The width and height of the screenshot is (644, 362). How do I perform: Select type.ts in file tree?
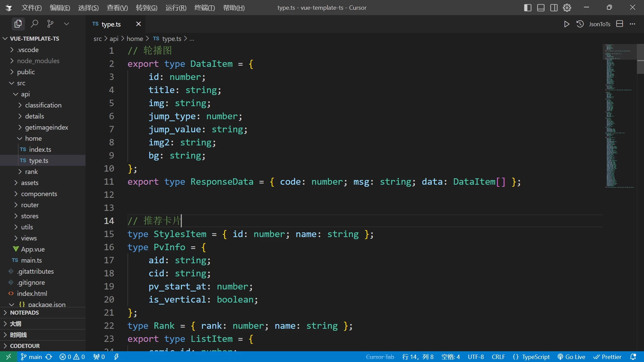coord(43,161)
